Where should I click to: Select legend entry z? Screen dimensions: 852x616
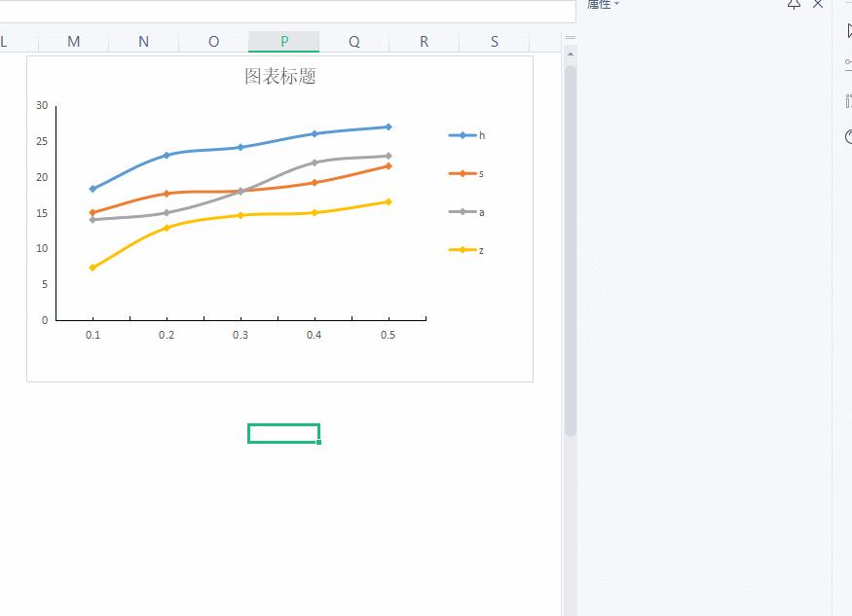pyautogui.click(x=466, y=250)
